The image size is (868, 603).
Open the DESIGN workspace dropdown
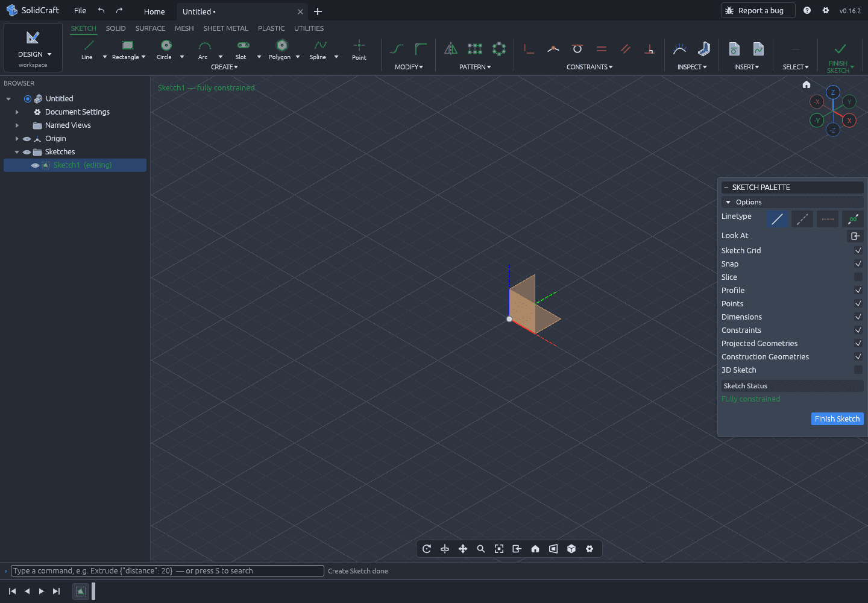[33, 48]
